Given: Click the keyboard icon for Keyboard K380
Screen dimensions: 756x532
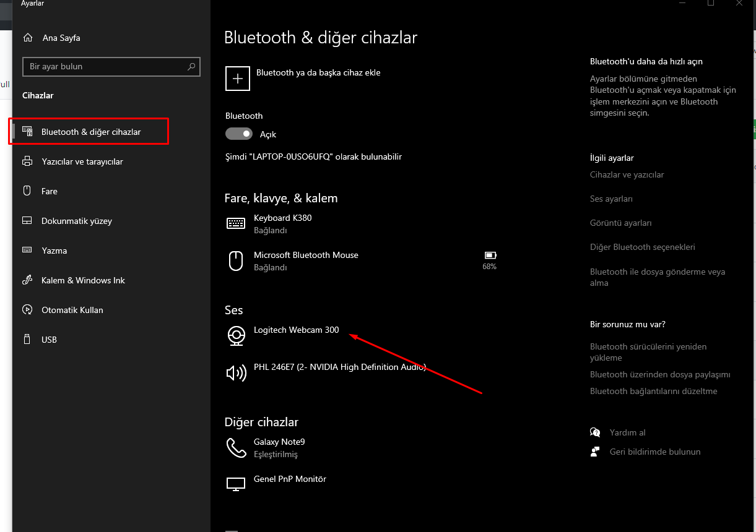Looking at the screenshot, I should pos(236,224).
